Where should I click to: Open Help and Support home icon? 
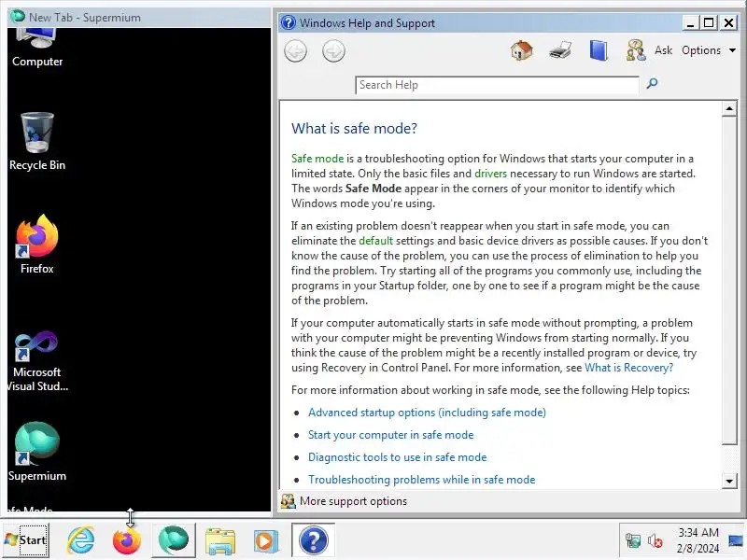coord(522,50)
